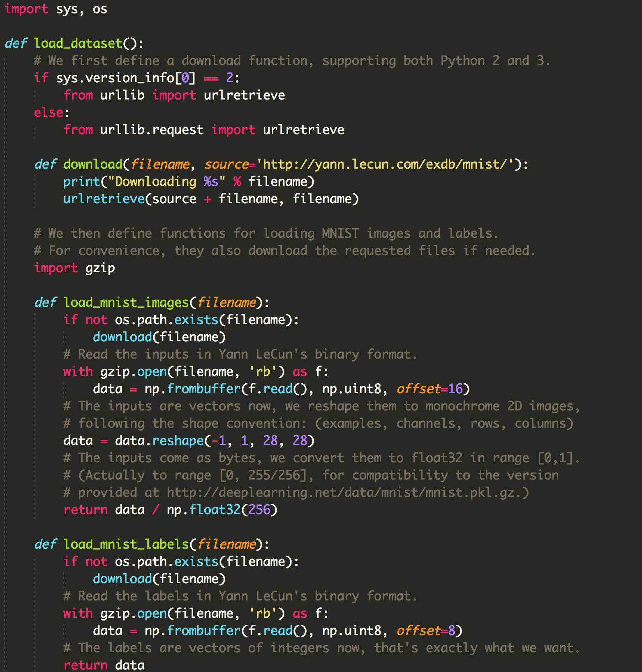Click comment "Read the labels in Yann LeCun's binary format"
The width and height of the screenshot is (642, 672).
tap(240, 596)
